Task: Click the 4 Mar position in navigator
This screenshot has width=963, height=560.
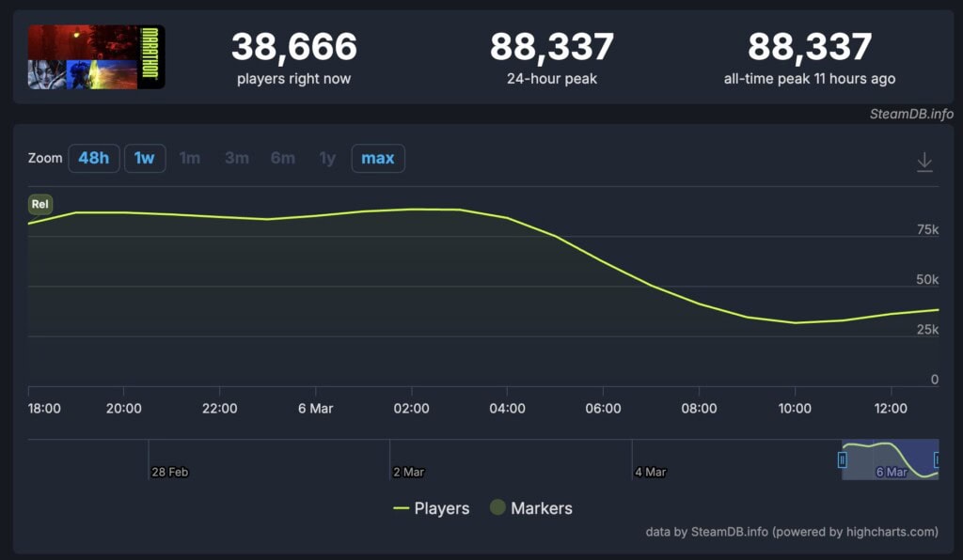Action: pos(651,472)
